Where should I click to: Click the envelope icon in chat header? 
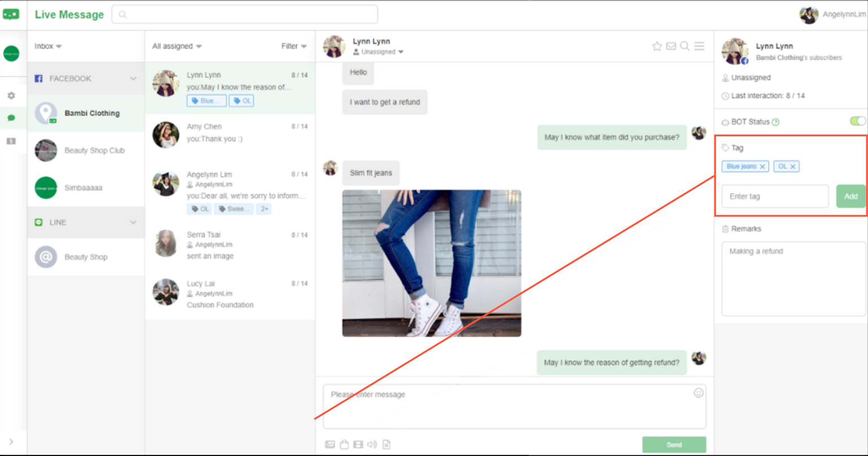671,46
